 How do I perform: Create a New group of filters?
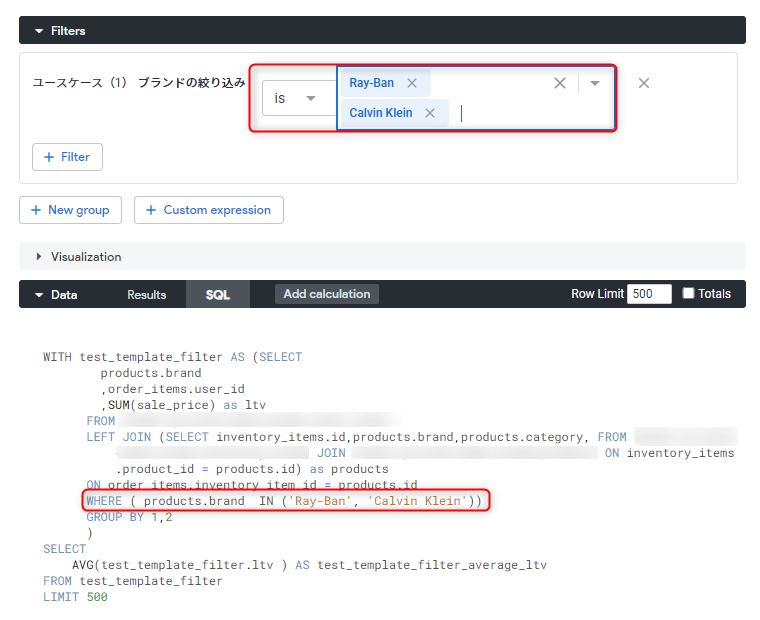(x=70, y=210)
